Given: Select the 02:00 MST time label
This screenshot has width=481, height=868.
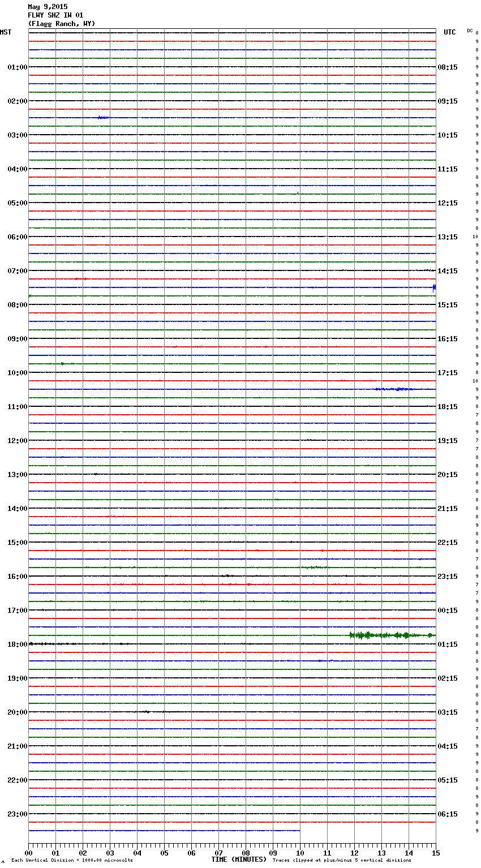Looking at the screenshot, I should pos(18,101).
